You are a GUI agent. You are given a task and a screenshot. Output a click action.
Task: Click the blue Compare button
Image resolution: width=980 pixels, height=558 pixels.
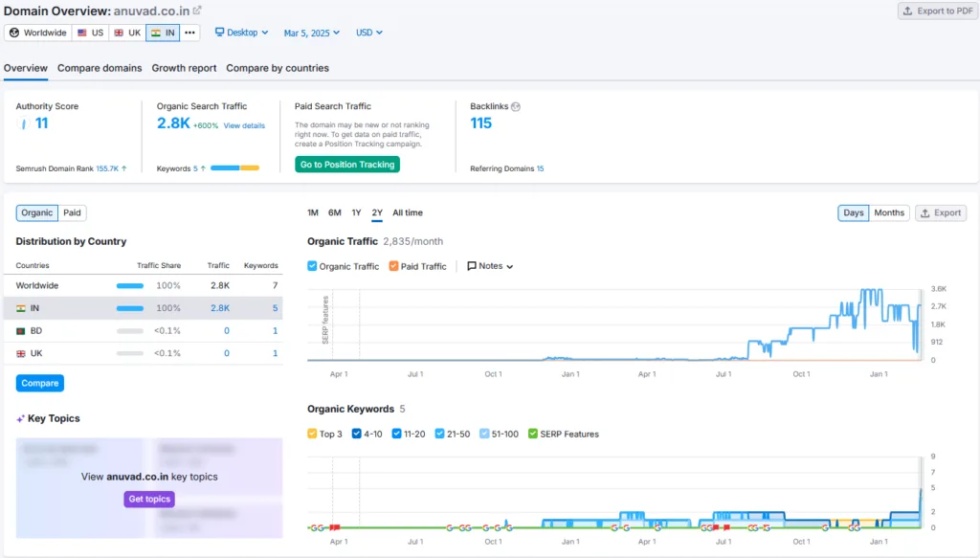[x=40, y=383]
